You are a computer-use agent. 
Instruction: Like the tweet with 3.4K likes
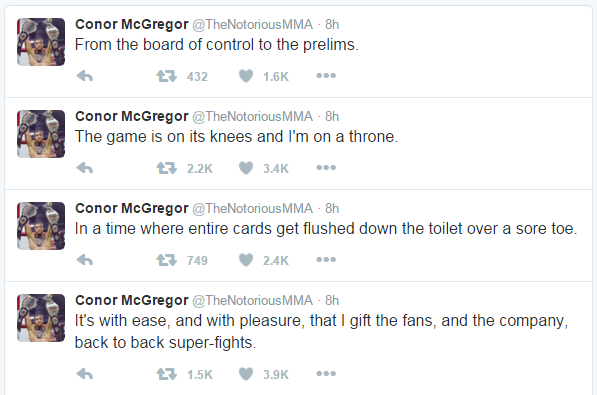click(246, 168)
